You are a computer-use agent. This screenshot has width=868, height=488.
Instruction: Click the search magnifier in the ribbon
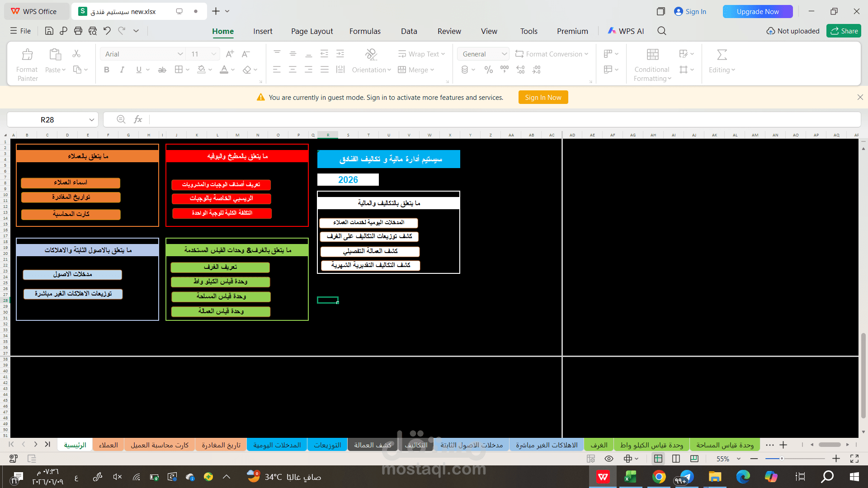(x=662, y=31)
